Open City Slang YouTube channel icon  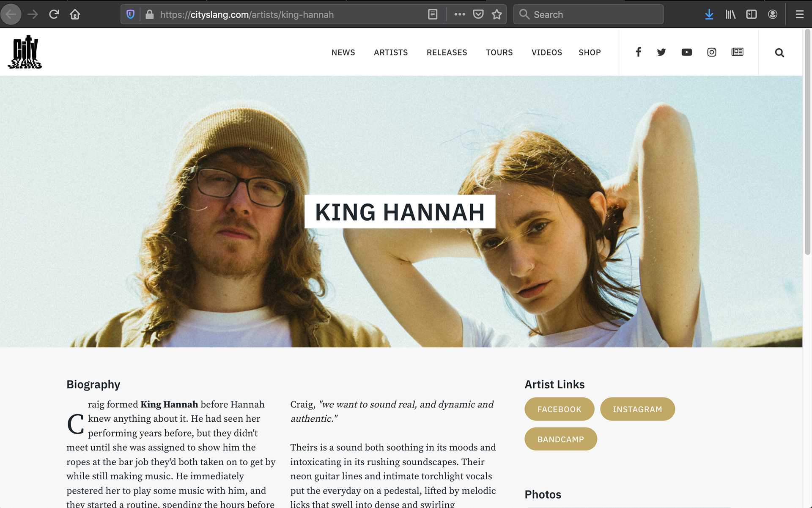pos(686,52)
